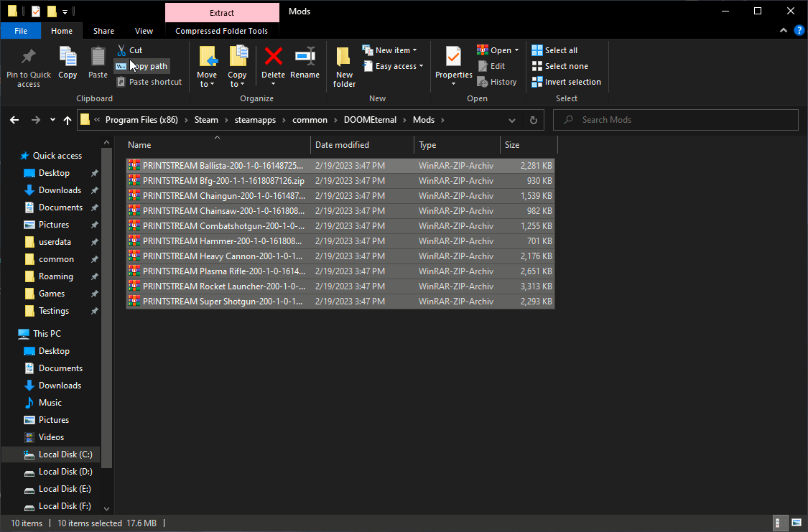Open Compressed Folder Tools tab

point(222,31)
